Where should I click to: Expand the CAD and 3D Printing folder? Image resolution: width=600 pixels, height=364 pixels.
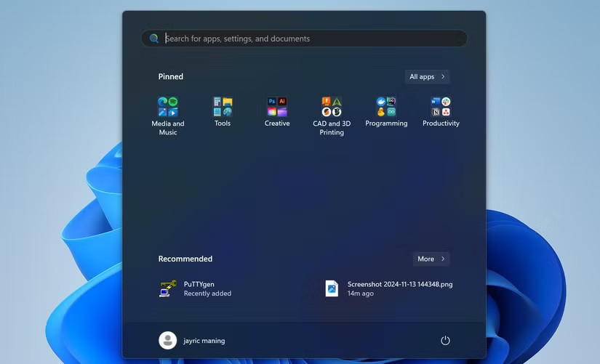pos(332,108)
